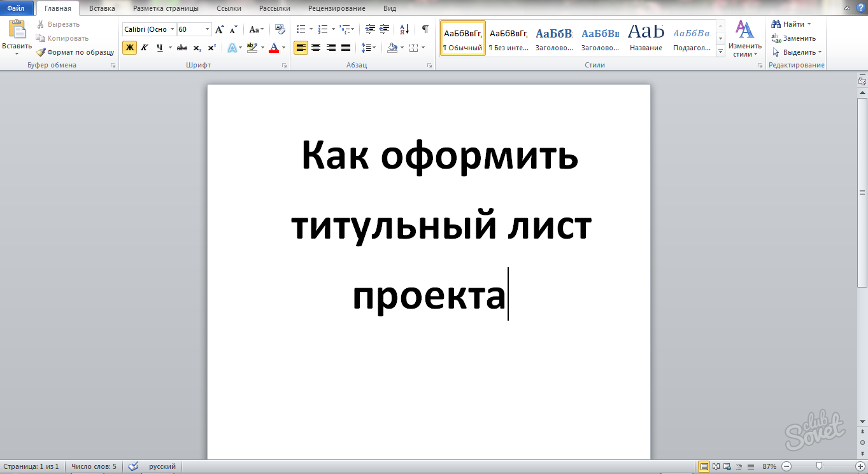Open the font name dropdown
The image size is (868, 474).
(x=172, y=29)
